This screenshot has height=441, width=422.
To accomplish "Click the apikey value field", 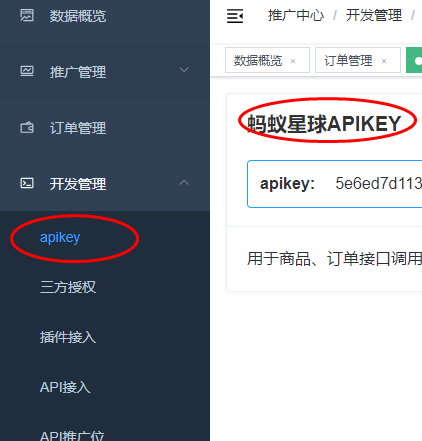I will pos(335,184).
